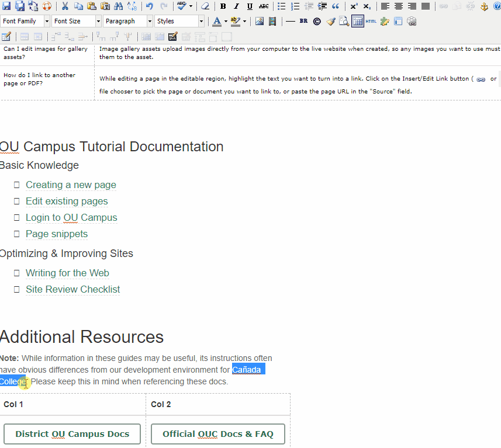The width and height of the screenshot is (501, 448).
Task: Insert embedded media filmstrip icon
Action: coord(272,21)
